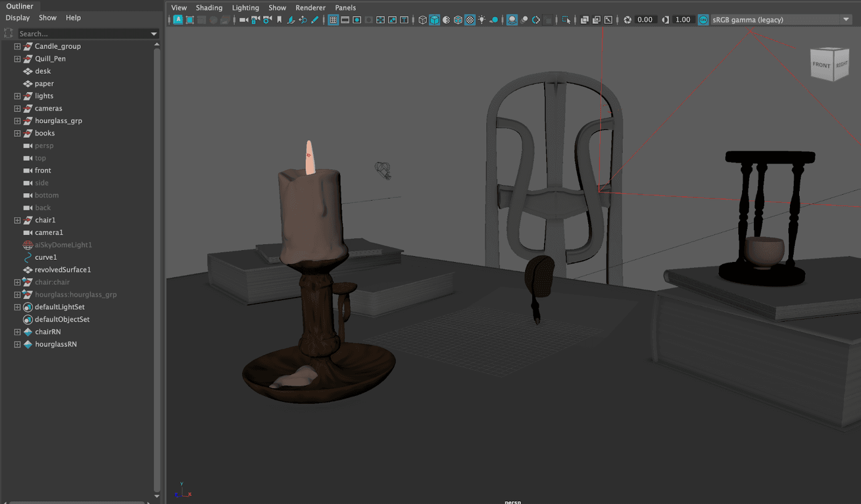Expand the cameras group

click(x=17, y=108)
